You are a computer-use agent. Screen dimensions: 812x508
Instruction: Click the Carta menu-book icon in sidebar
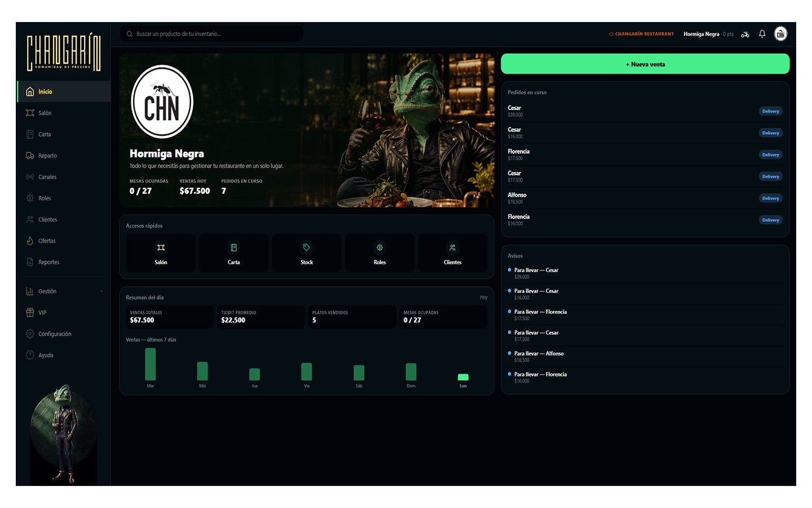tap(30, 134)
